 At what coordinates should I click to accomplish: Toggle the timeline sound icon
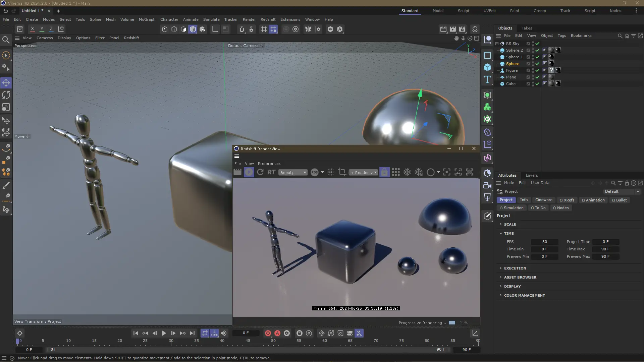224,333
